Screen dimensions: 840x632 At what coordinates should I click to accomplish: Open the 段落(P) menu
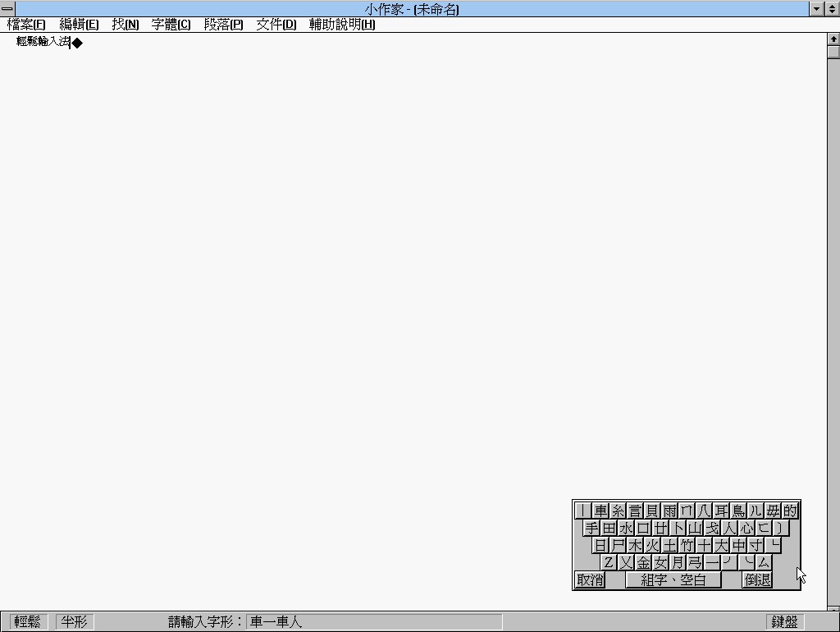tap(223, 25)
